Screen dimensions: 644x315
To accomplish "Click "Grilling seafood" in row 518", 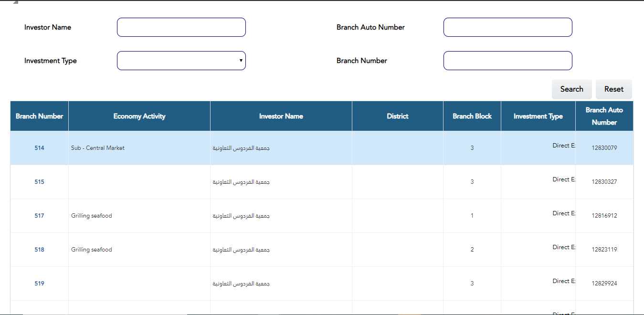I will (92, 250).
